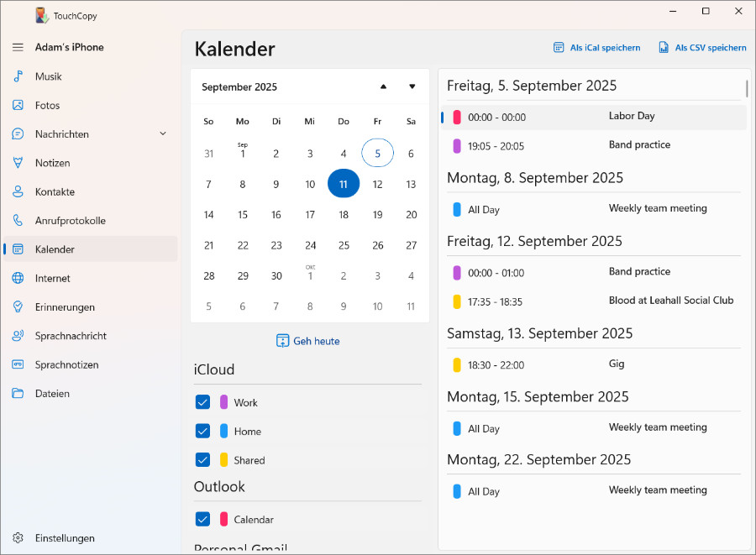The width and height of the screenshot is (756, 555).
Task: Open Internet using the globe icon
Action: point(18,279)
